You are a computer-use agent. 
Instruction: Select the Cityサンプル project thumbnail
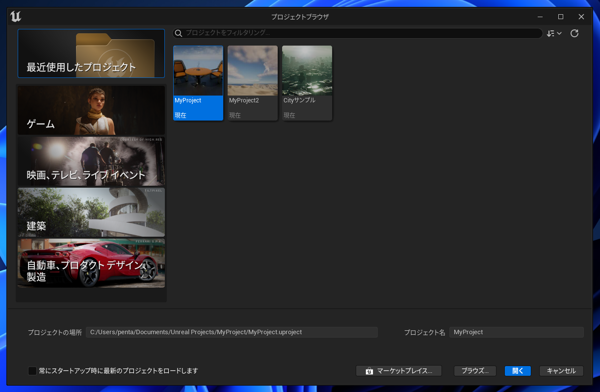[307, 70]
